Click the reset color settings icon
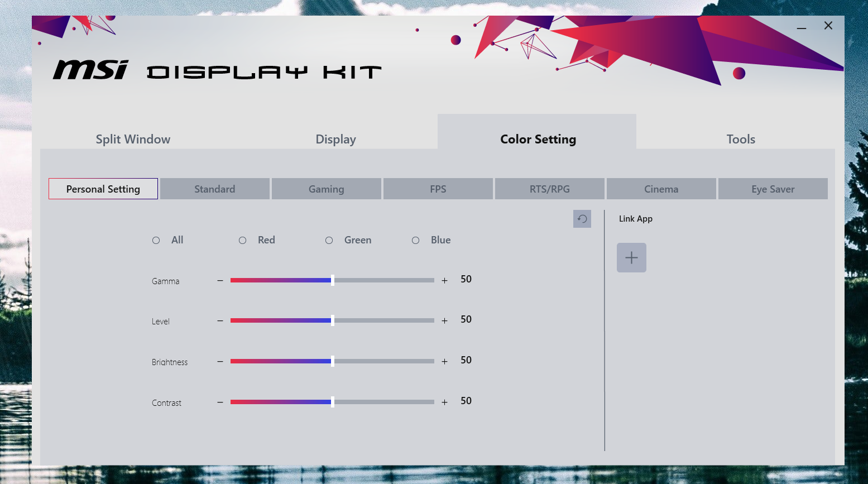The image size is (868, 484). click(582, 219)
